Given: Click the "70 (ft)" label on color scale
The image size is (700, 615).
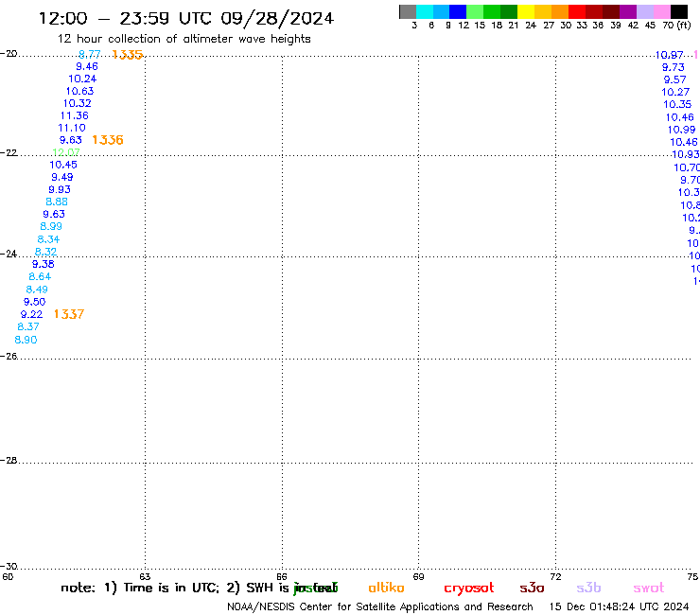Looking at the screenshot, I should (676, 26).
